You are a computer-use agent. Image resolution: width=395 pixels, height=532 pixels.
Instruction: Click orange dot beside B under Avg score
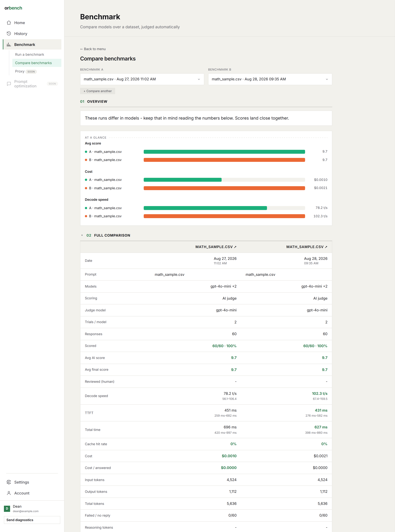click(86, 160)
